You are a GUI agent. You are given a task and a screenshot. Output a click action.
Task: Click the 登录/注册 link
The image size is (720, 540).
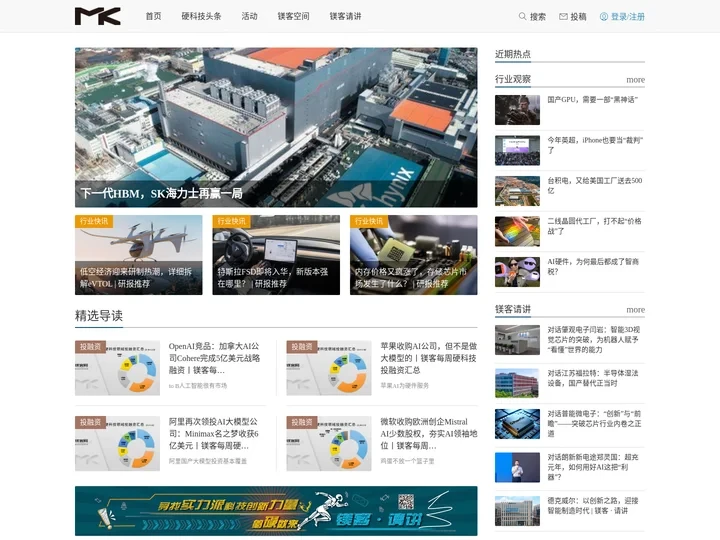tap(628, 17)
